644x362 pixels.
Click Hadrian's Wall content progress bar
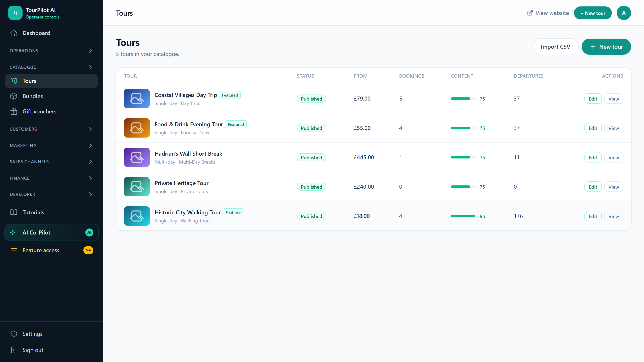[463, 157]
